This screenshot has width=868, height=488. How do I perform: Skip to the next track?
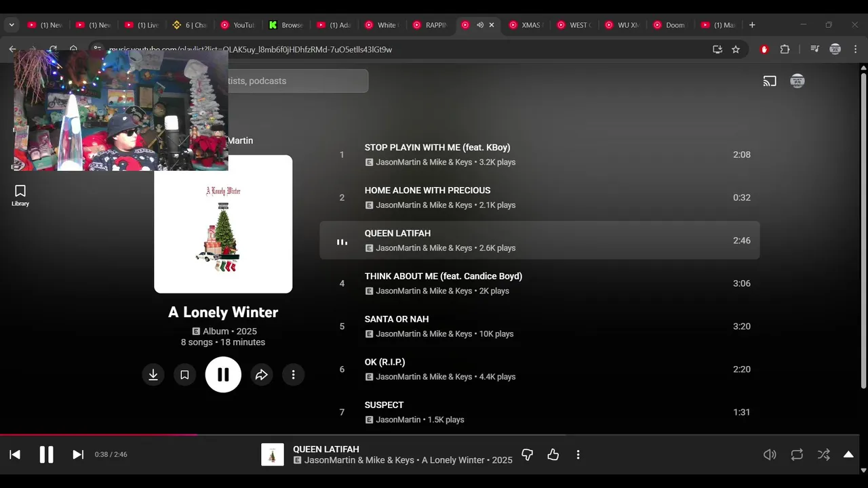[x=78, y=455]
